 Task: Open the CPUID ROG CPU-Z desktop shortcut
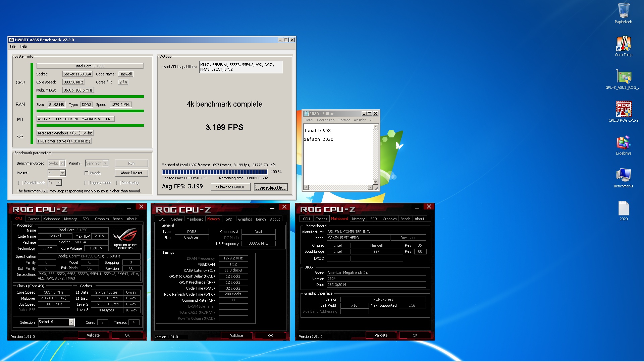click(623, 112)
